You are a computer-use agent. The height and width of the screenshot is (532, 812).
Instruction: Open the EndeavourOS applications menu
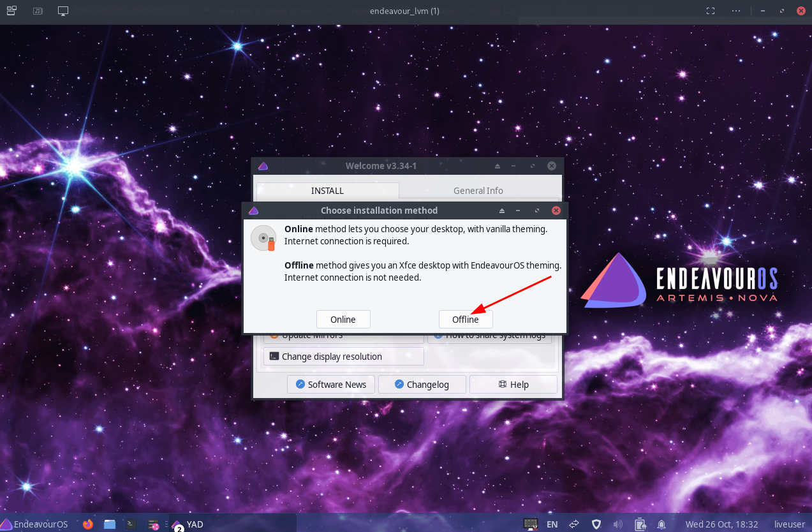(x=34, y=524)
